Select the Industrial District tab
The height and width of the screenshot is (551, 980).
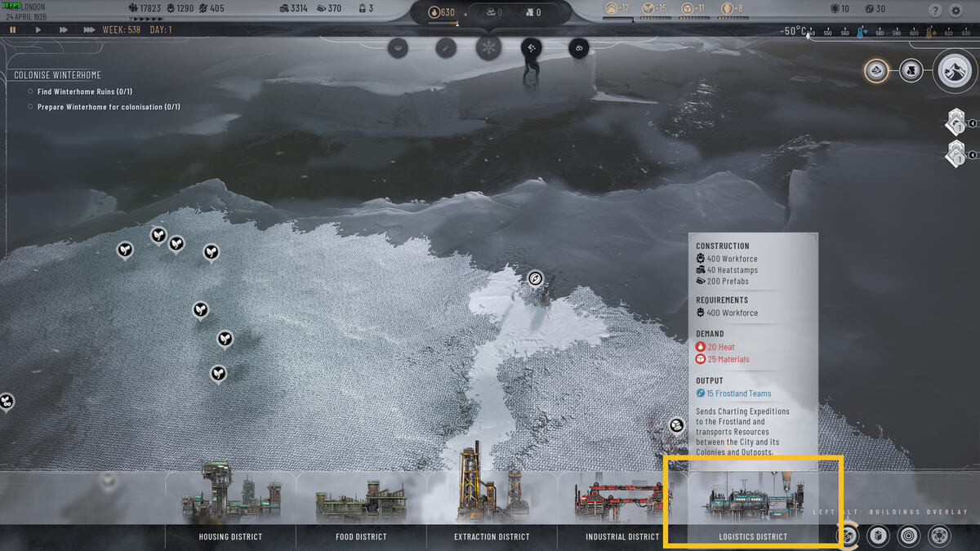point(622,536)
